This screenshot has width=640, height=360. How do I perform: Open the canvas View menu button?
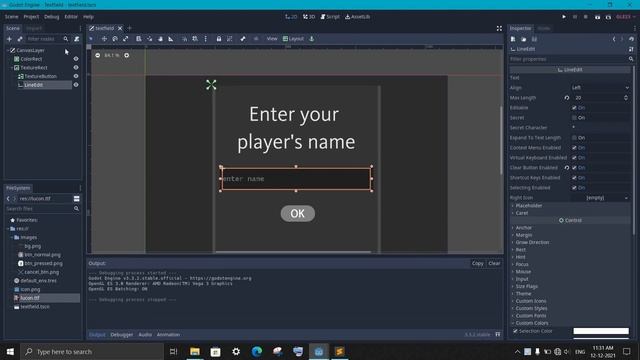[272, 39]
